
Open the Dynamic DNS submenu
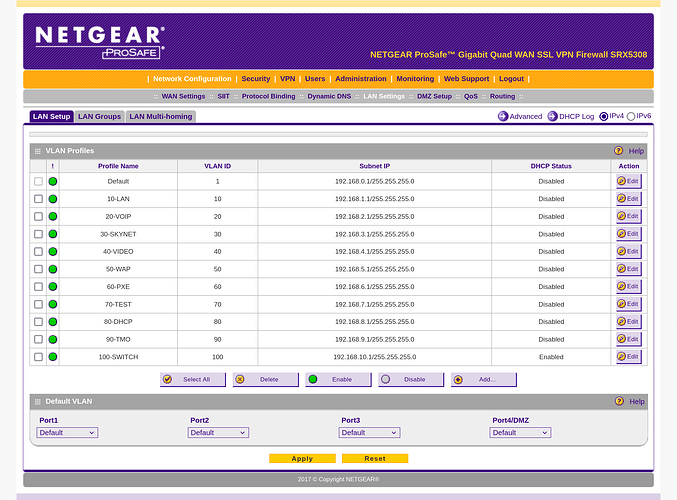[329, 96]
